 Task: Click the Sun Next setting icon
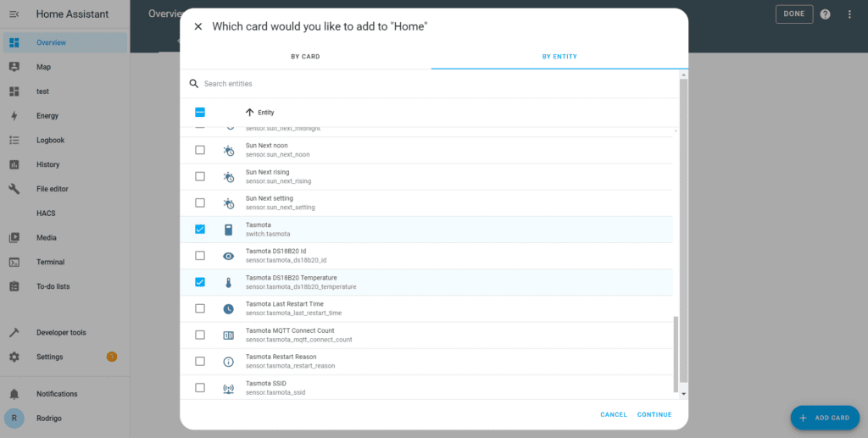click(229, 203)
